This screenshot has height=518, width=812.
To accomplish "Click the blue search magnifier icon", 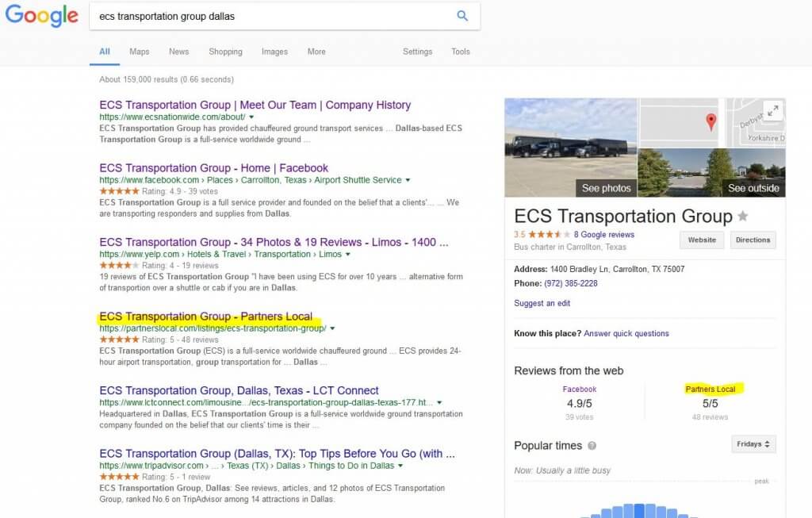I will [462, 16].
